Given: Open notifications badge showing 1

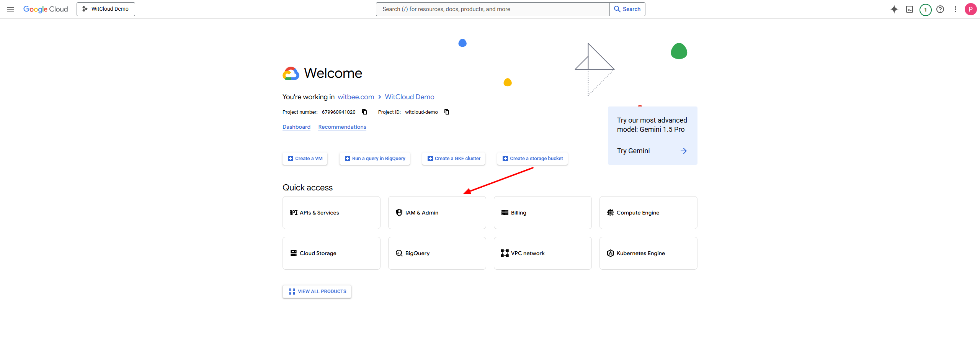Looking at the screenshot, I should click(925, 10).
